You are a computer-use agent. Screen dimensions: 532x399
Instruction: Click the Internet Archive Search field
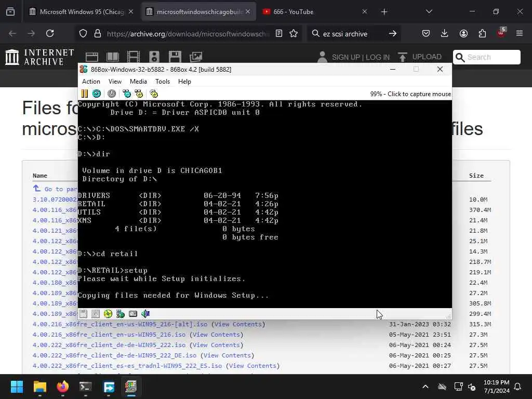pyautogui.click(x=487, y=57)
